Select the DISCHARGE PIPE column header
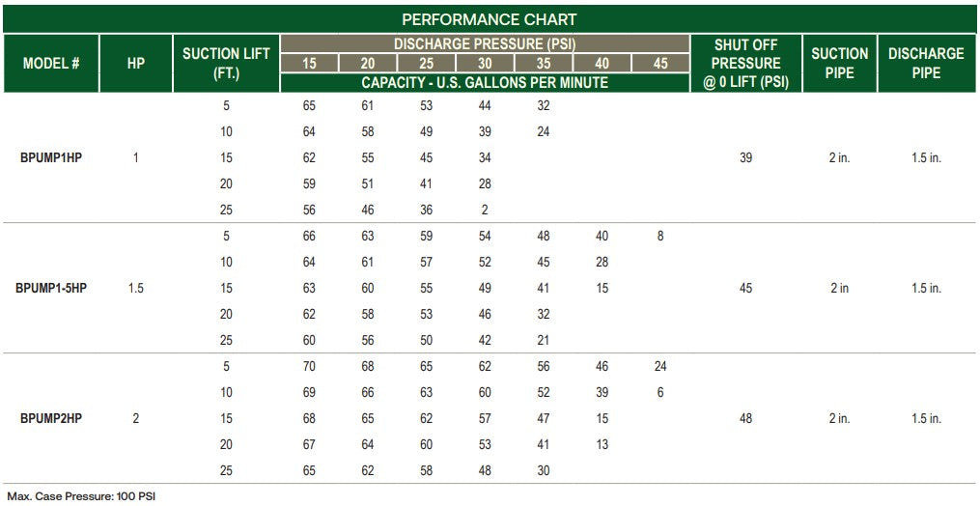 [926, 63]
